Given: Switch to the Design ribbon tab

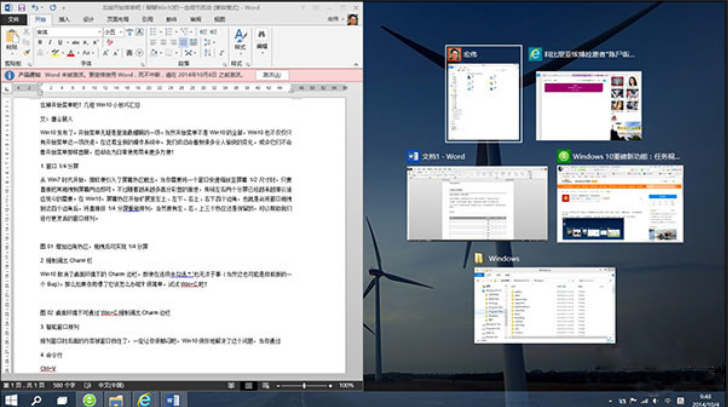Looking at the screenshot, I should (x=88, y=19).
